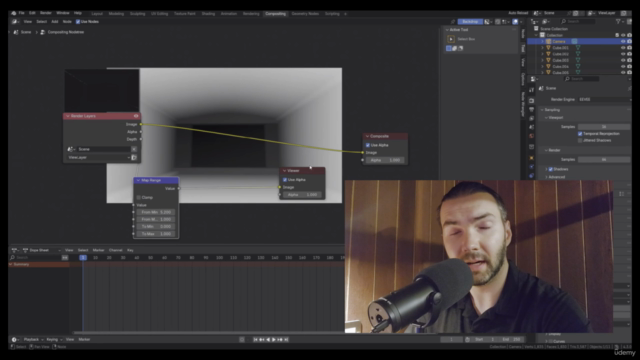Switch to the Shading workspace tab

pos(208,13)
